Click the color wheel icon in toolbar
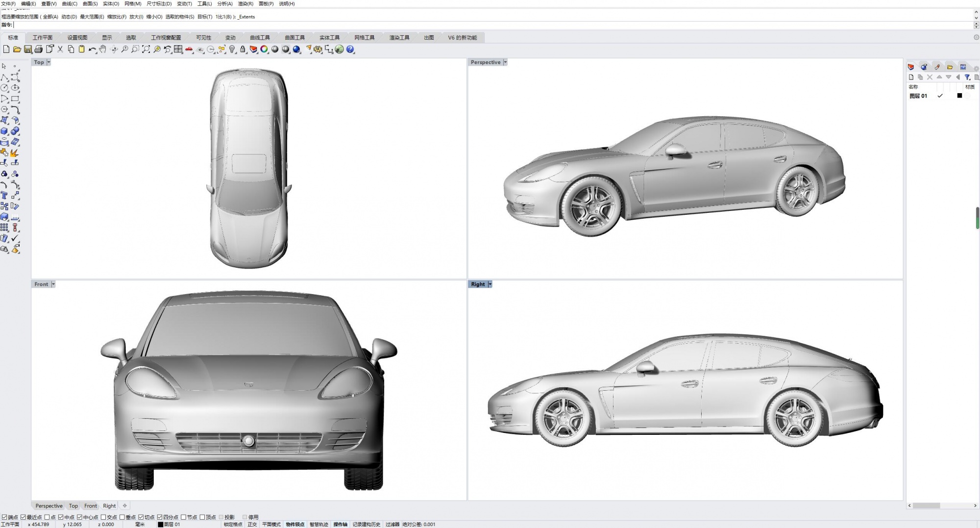Screen dimensions: 980x528 265,49
